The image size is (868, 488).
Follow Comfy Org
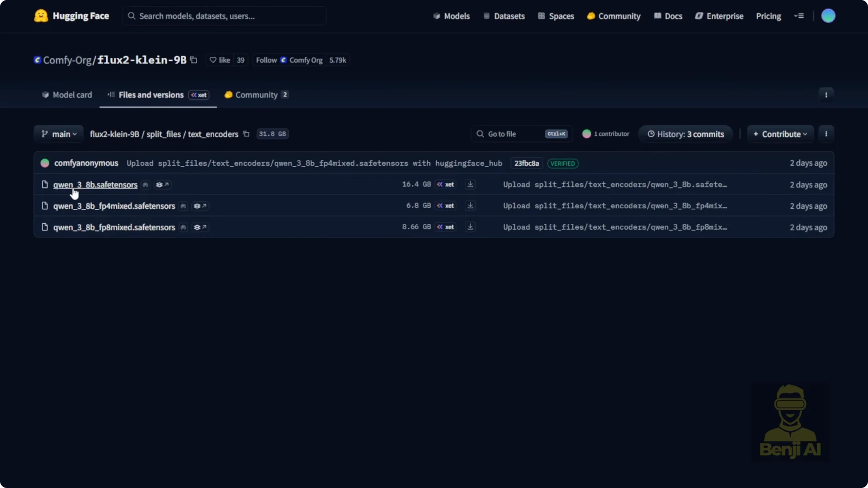pyautogui.click(x=266, y=60)
